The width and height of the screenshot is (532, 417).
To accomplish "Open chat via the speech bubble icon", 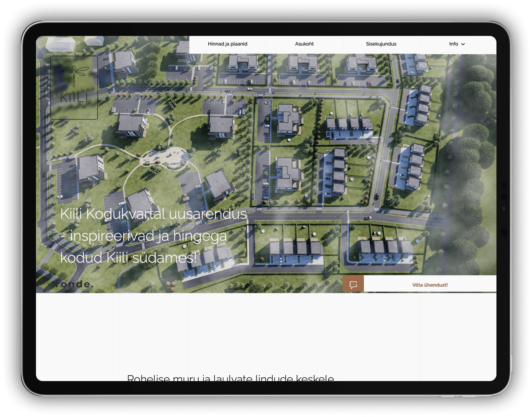I will [353, 285].
